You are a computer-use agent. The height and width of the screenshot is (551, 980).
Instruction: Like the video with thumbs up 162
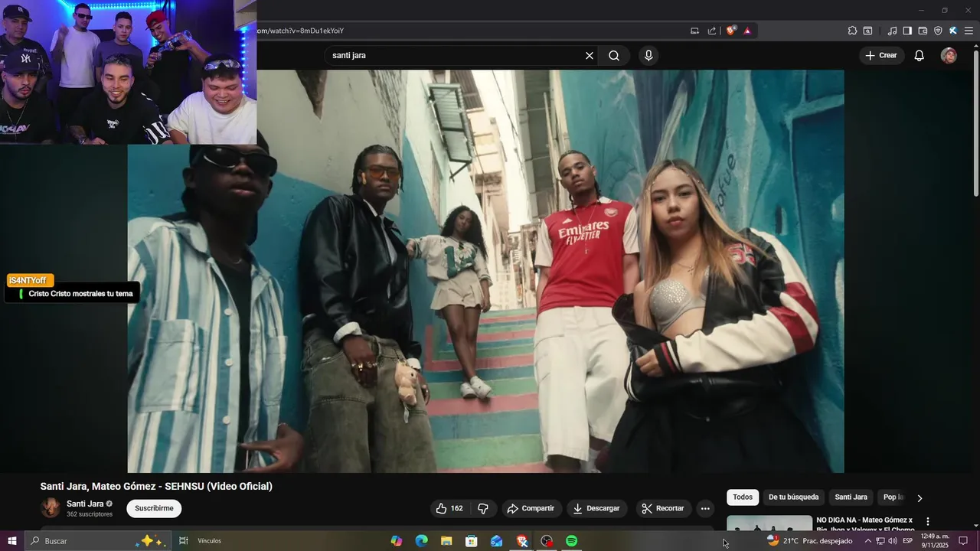click(449, 508)
